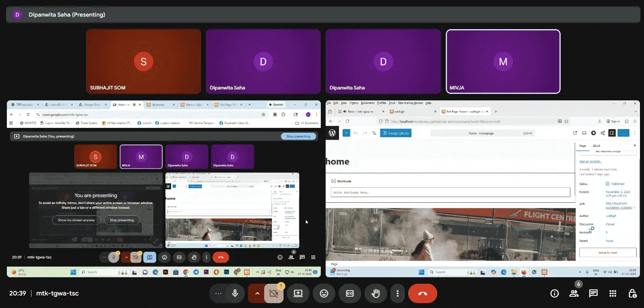
Task: Open the vertical three-dot more options menu
Action: [397, 293]
